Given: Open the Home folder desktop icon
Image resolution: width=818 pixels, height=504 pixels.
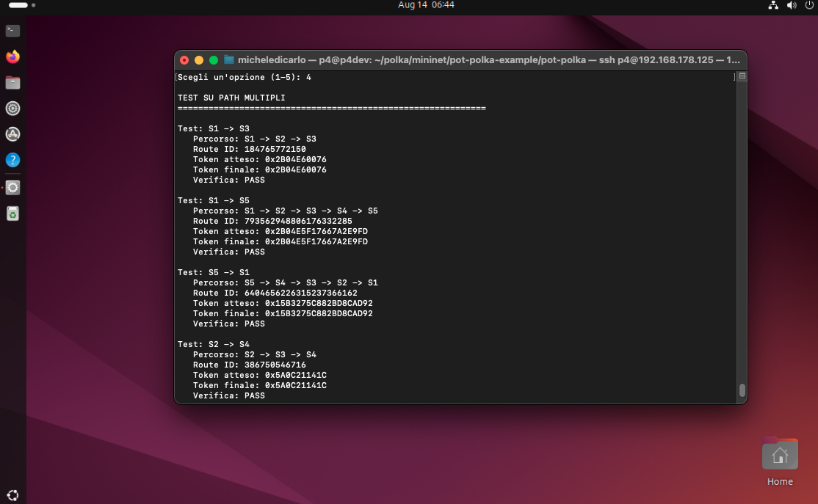Looking at the screenshot, I should pyautogui.click(x=779, y=455).
